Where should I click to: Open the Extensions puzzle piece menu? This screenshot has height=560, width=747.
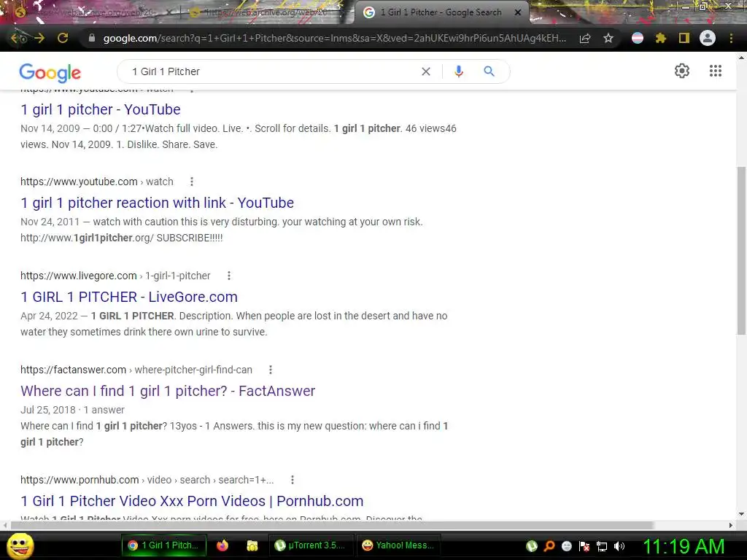660,38
